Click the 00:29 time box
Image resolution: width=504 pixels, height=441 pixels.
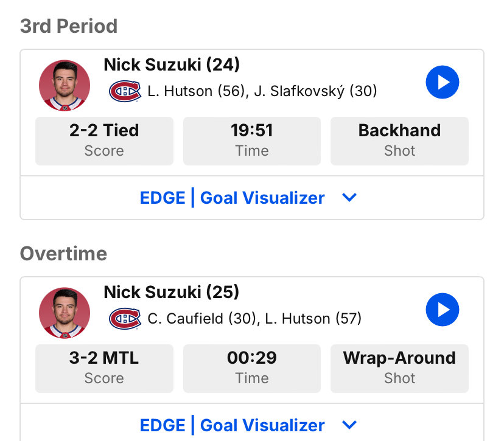(x=251, y=369)
